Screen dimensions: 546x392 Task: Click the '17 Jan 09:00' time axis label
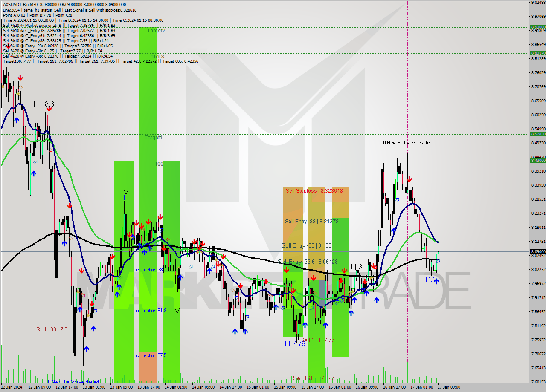[449, 387]
